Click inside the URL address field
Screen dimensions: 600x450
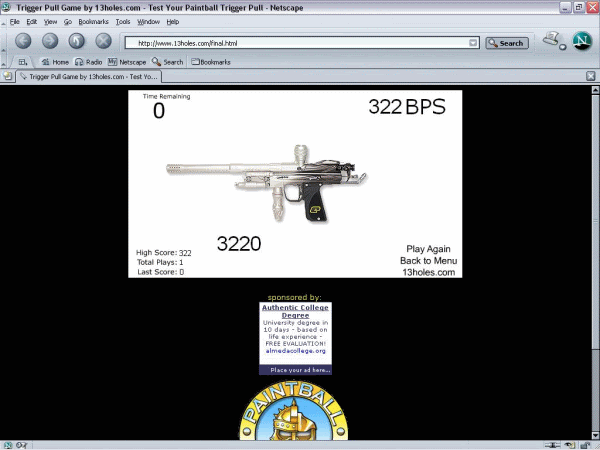click(x=297, y=43)
